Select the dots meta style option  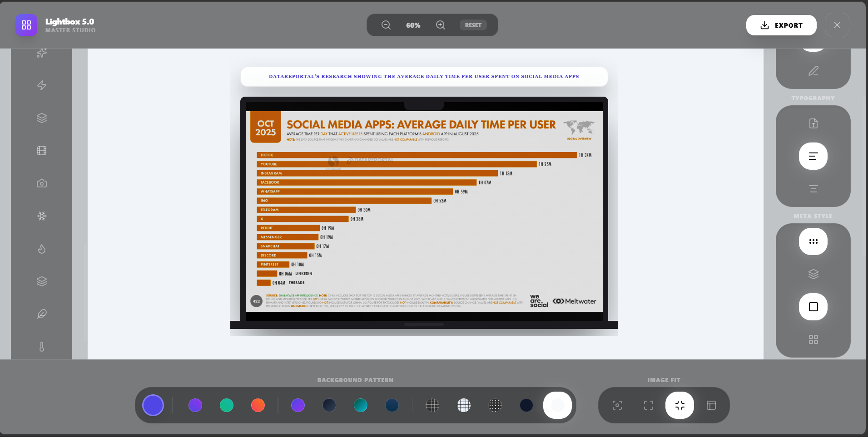click(x=813, y=241)
